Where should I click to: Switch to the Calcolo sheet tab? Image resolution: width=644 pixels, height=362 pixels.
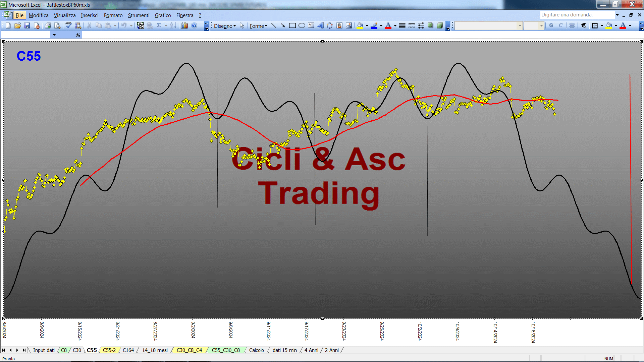257,350
